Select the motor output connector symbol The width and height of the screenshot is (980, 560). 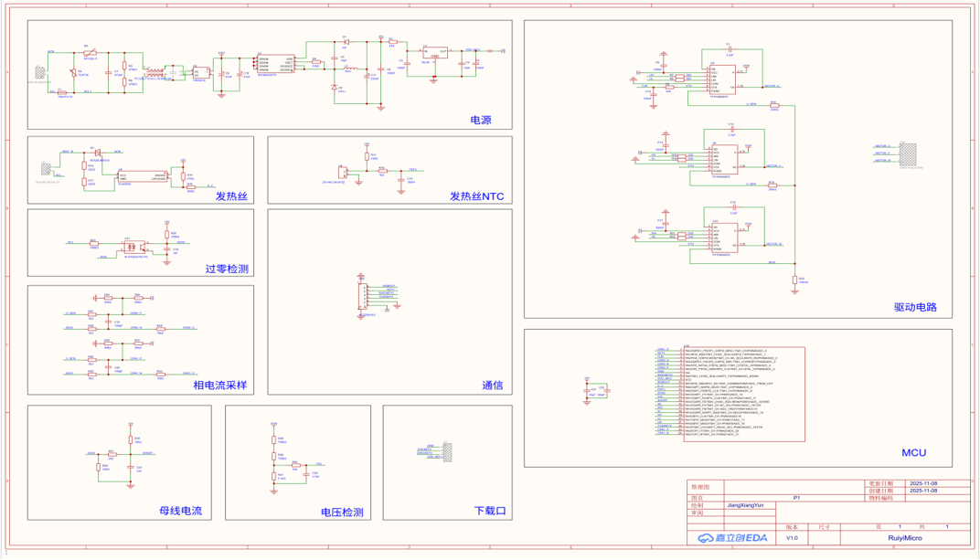coord(908,154)
